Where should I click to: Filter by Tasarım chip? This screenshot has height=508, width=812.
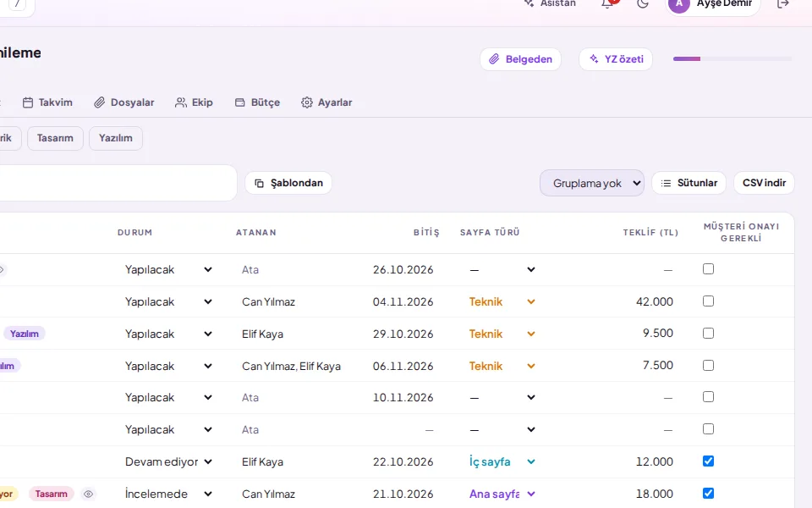55,138
